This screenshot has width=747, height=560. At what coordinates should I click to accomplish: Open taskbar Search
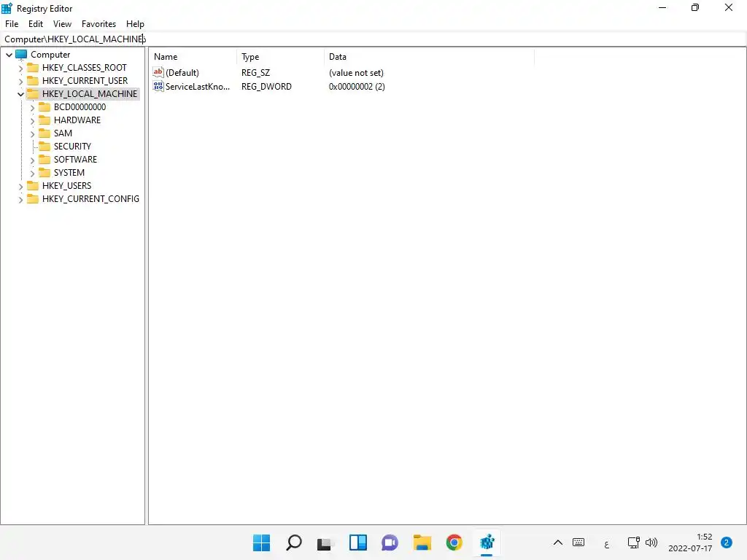(293, 542)
